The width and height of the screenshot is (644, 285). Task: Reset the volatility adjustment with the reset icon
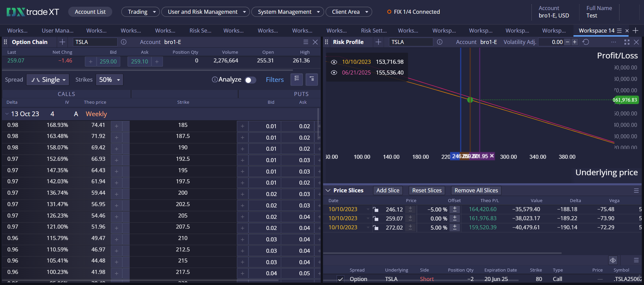(x=586, y=42)
